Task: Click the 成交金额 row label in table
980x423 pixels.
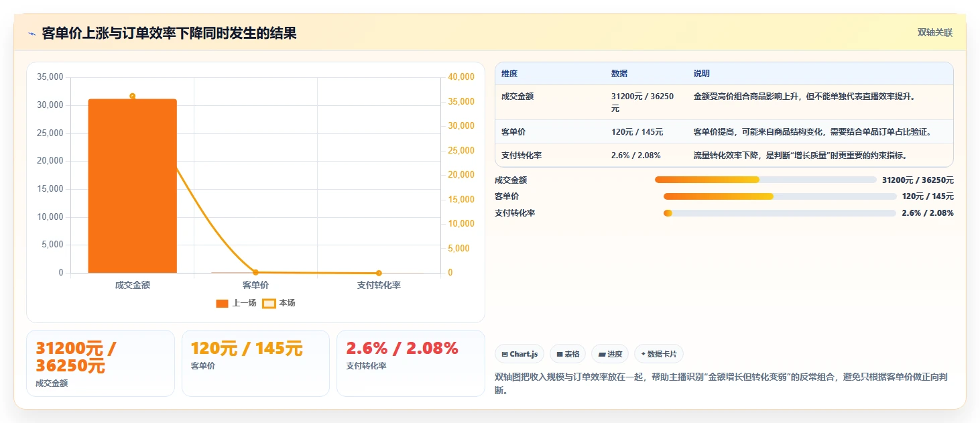Action: [517, 97]
